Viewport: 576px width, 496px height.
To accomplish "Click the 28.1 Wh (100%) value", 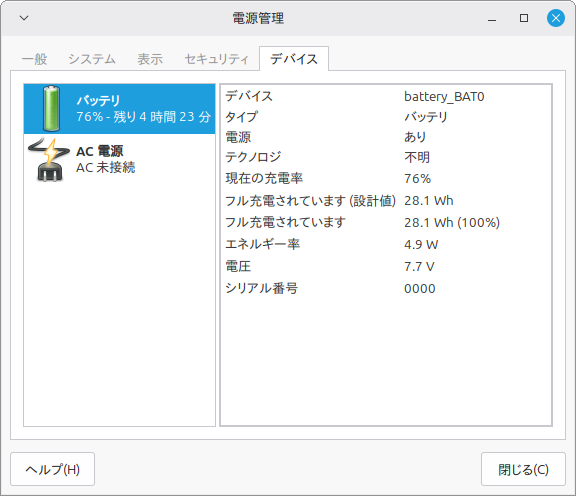I will coord(452,222).
